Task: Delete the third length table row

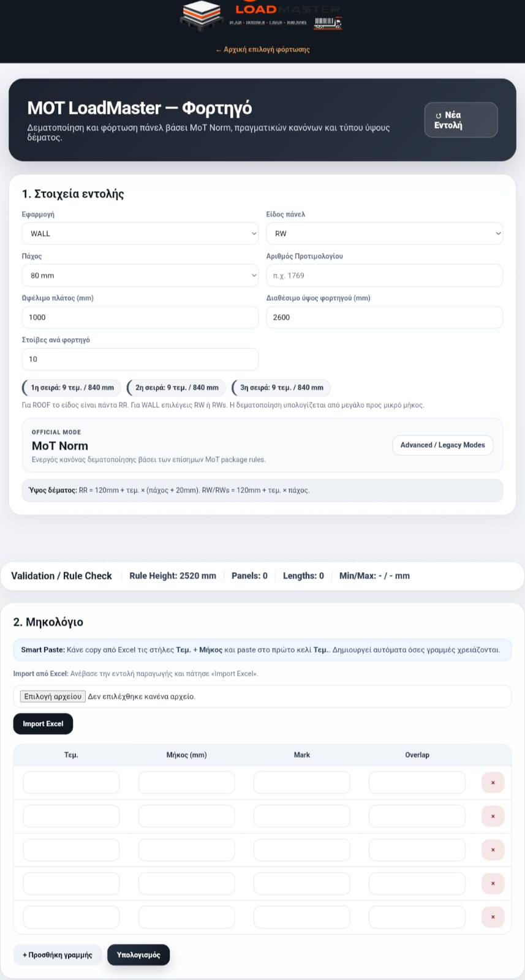Action: [x=493, y=850]
